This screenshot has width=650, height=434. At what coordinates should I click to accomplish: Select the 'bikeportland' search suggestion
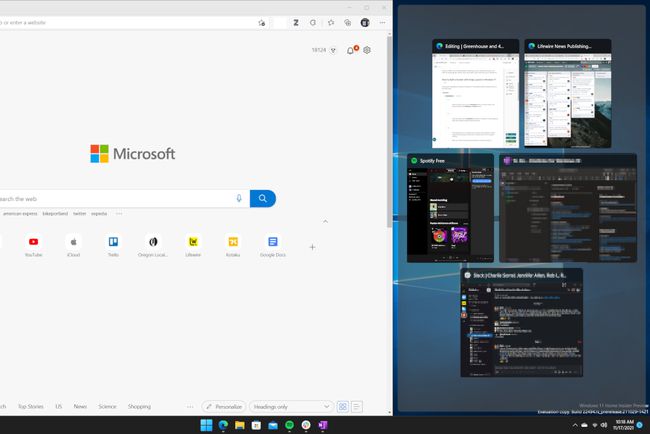click(55, 213)
